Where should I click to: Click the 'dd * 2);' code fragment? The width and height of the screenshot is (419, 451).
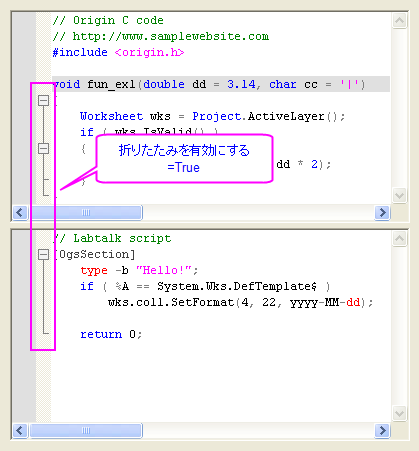[303, 164]
